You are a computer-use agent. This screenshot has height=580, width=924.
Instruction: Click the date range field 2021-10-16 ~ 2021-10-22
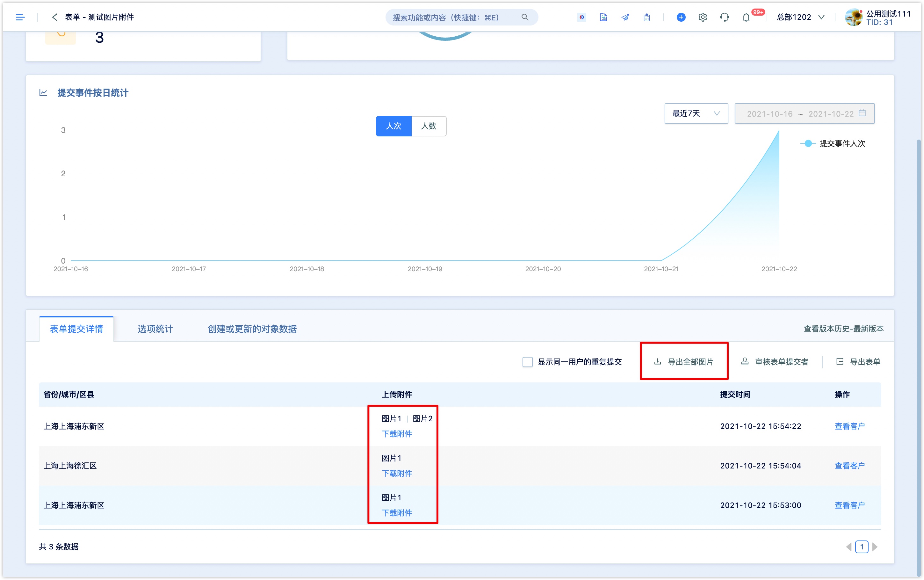tap(805, 113)
